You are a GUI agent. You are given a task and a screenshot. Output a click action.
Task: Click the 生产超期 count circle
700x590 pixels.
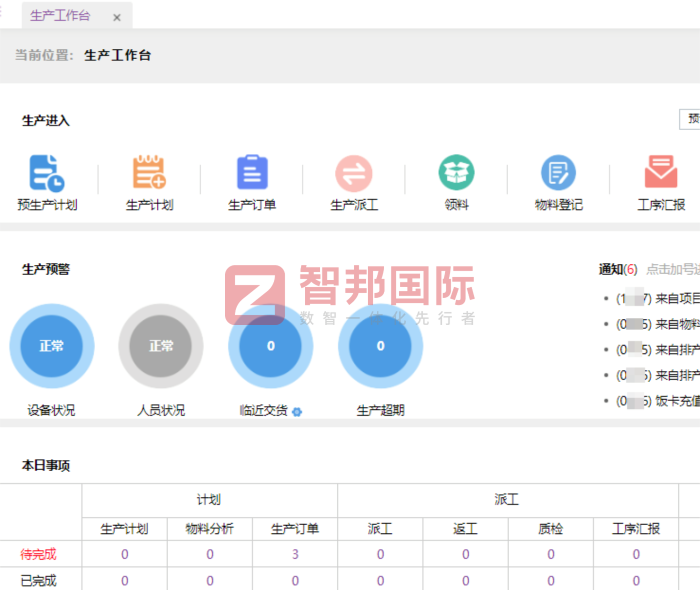pos(380,346)
